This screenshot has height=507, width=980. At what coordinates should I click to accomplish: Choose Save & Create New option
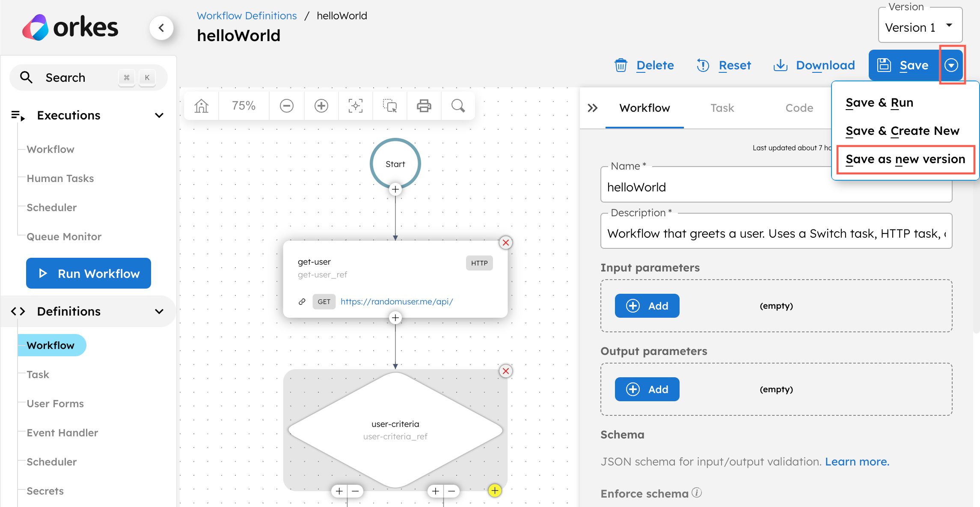tap(903, 131)
